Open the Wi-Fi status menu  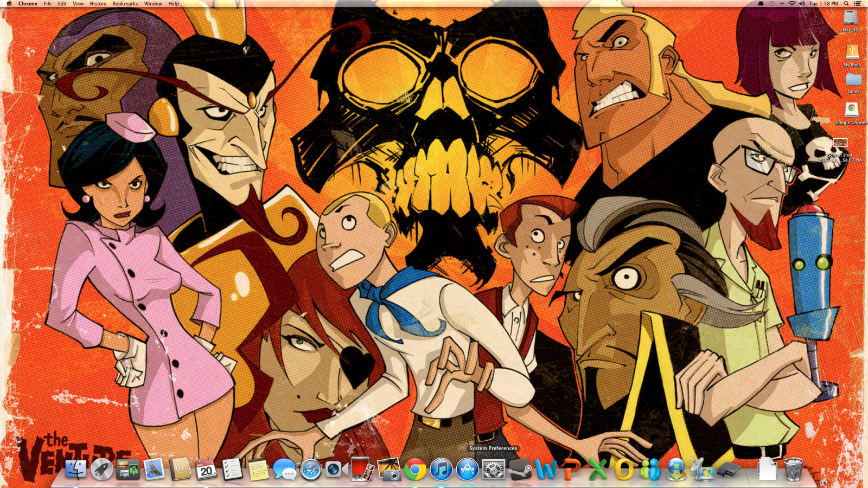click(x=792, y=3)
